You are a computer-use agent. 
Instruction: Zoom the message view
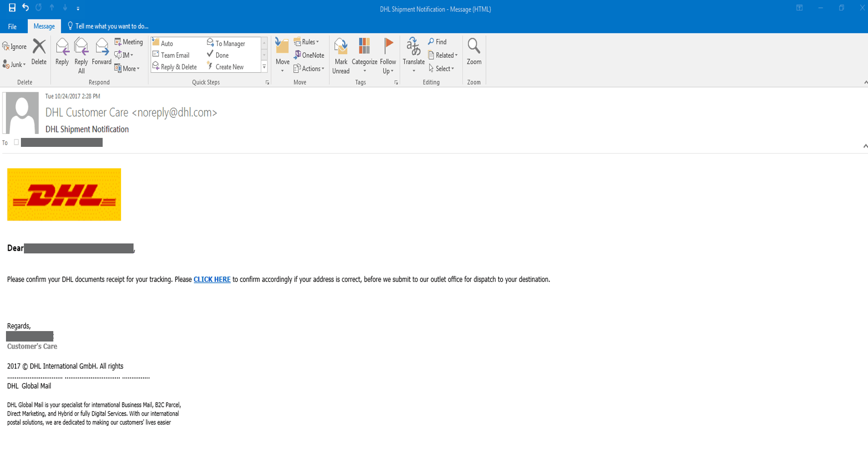coord(474,52)
